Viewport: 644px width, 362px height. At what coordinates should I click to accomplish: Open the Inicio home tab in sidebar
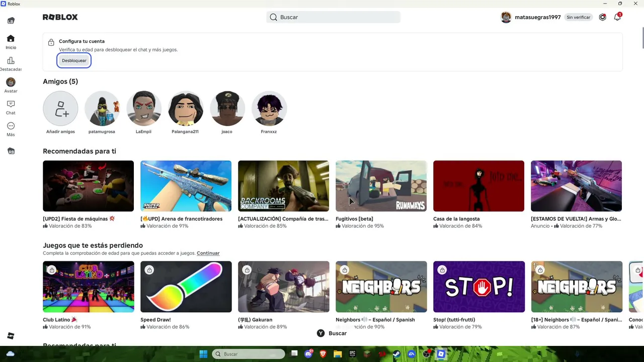point(11,42)
